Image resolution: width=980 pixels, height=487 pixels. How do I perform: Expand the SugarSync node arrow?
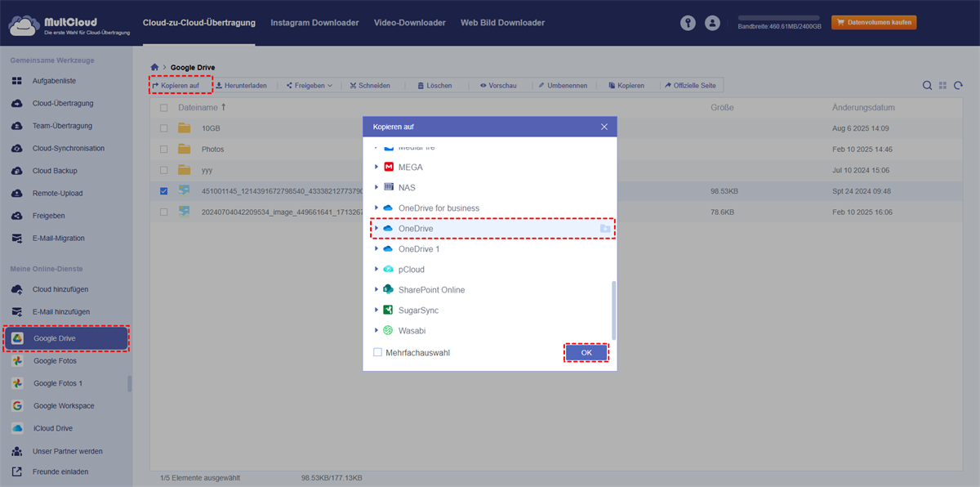click(376, 310)
